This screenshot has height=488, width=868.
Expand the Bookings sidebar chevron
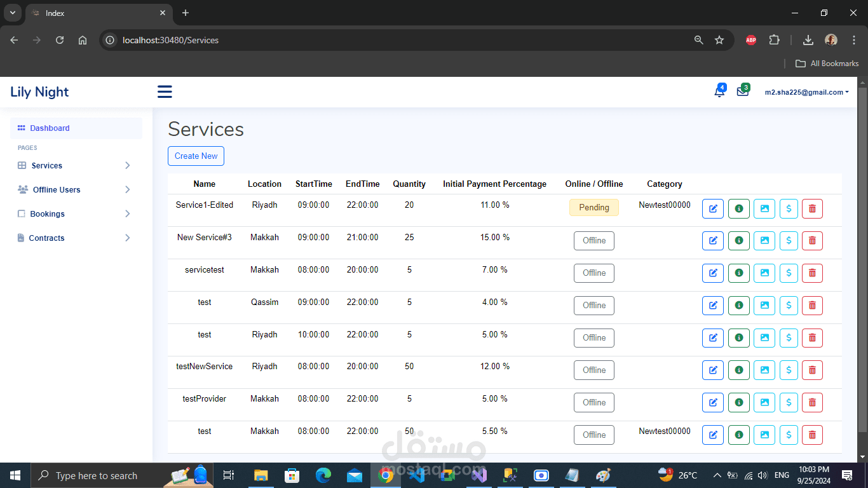pyautogui.click(x=128, y=213)
